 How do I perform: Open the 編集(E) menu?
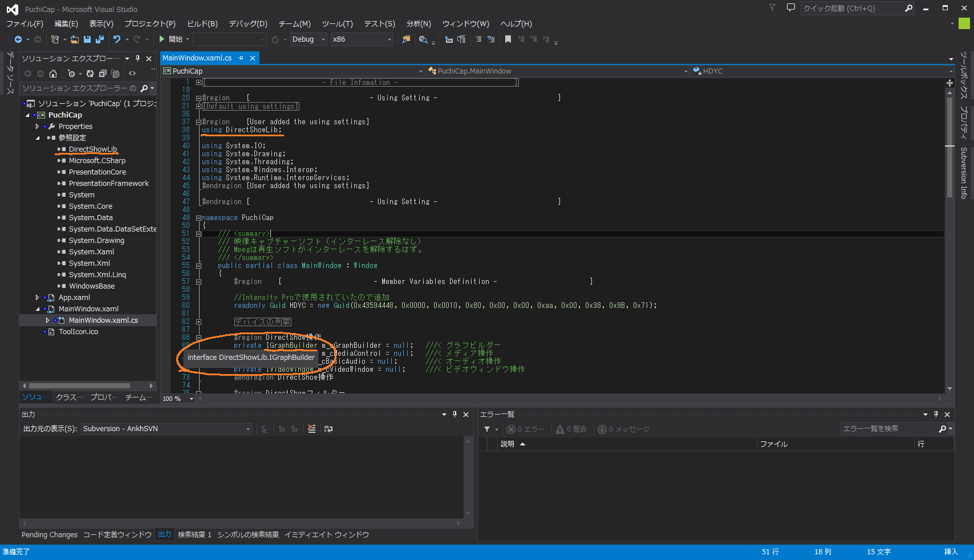(66, 24)
